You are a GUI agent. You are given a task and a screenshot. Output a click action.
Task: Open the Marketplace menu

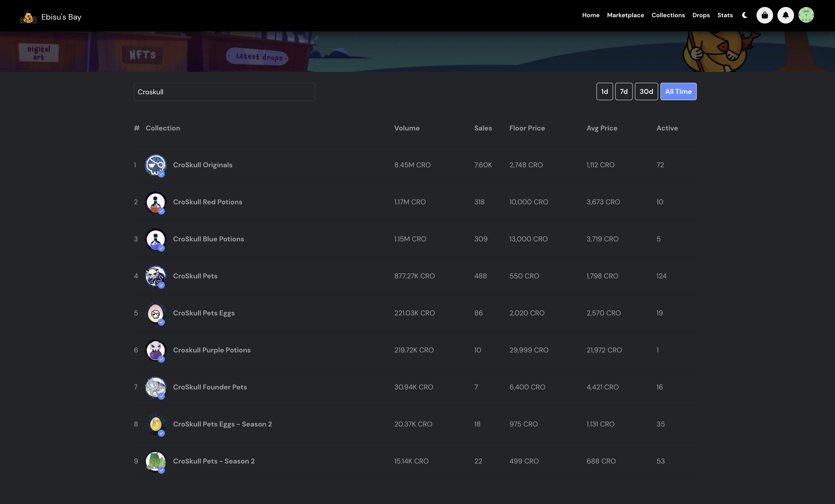tap(625, 15)
